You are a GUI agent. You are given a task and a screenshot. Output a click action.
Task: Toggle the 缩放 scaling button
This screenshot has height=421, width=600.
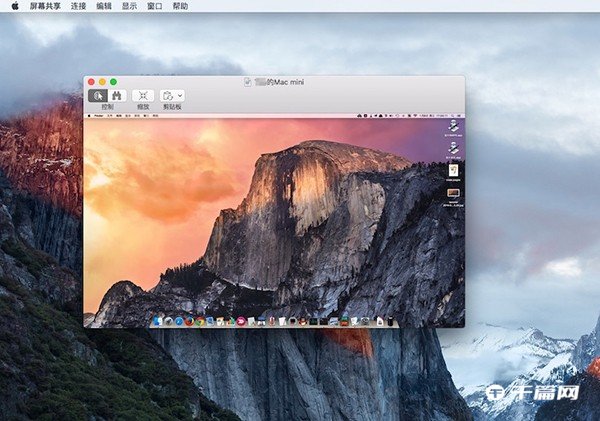(x=143, y=95)
